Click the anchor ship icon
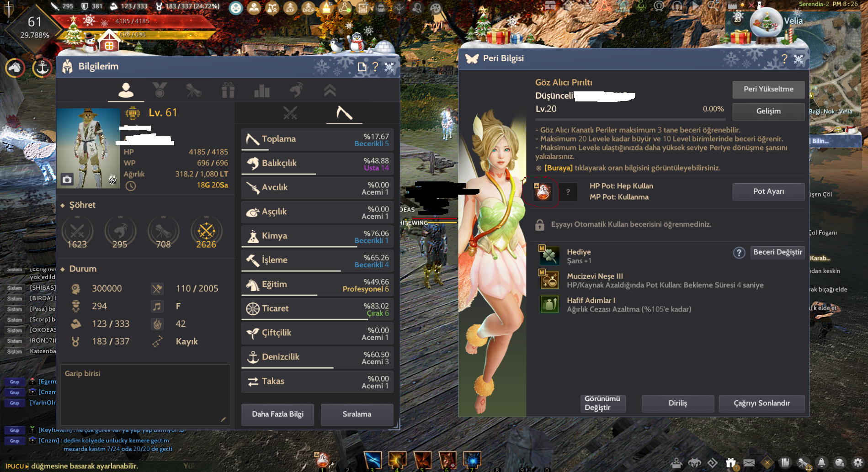The image size is (868, 472). point(42,68)
